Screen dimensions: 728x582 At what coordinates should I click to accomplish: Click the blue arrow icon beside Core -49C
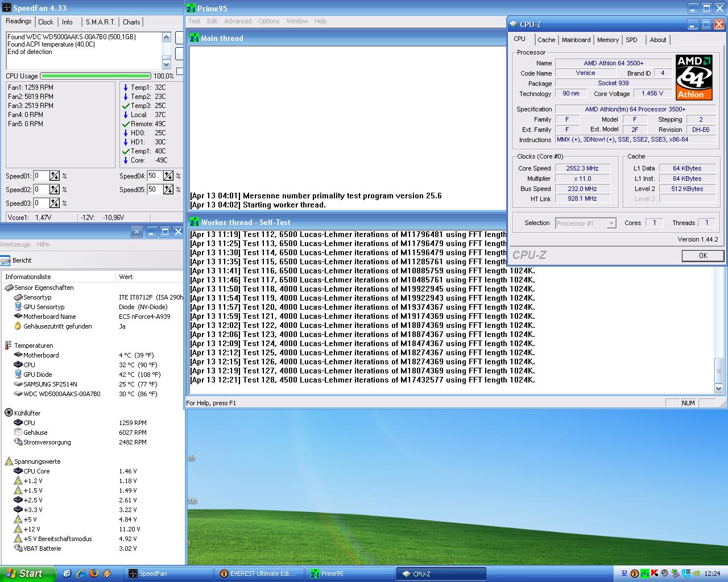[126, 160]
